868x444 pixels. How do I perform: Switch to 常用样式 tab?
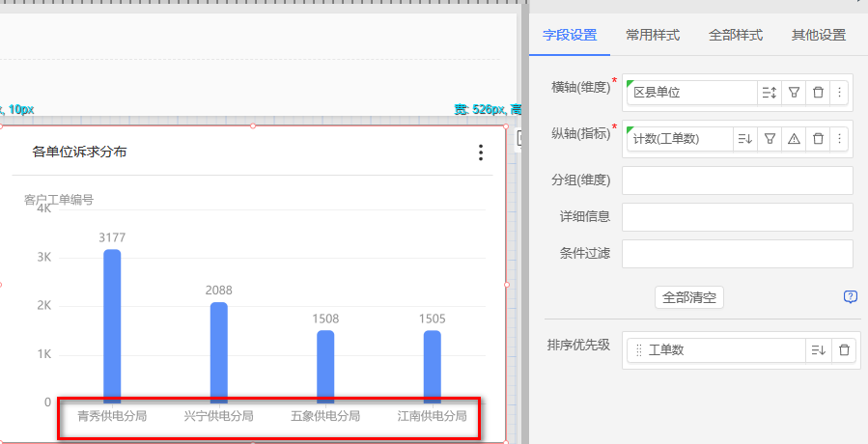pos(653,35)
